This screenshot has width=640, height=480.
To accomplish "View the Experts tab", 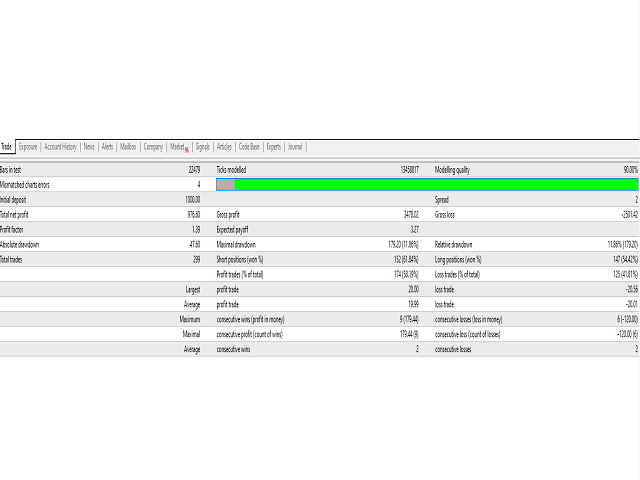I will click(275, 146).
